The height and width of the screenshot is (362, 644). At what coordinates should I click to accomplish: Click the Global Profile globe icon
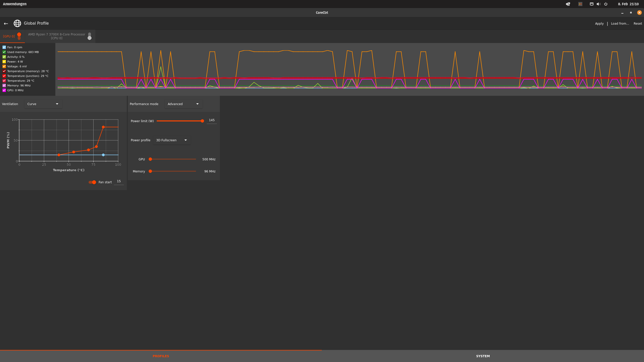pyautogui.click(x=17, y=23)
